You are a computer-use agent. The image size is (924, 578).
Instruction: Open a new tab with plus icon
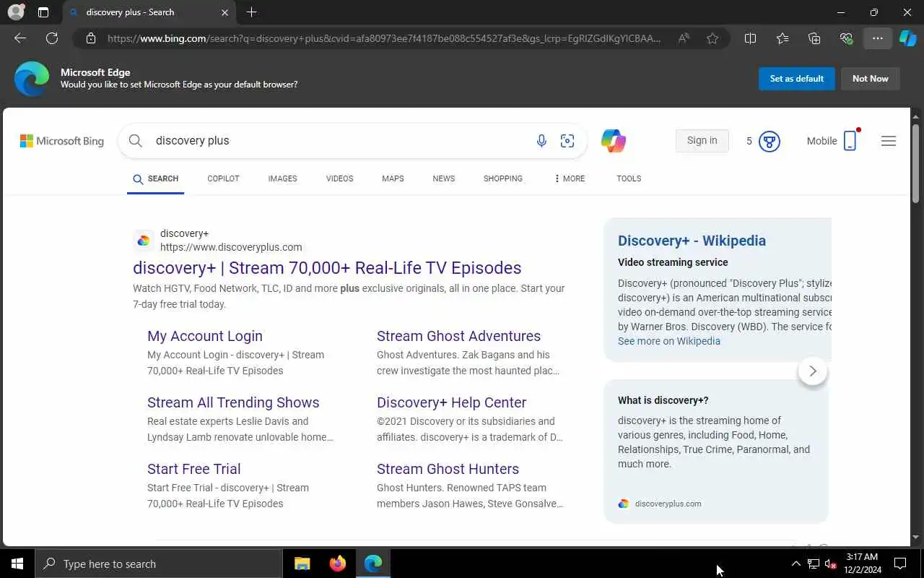(x=251, y=12)
